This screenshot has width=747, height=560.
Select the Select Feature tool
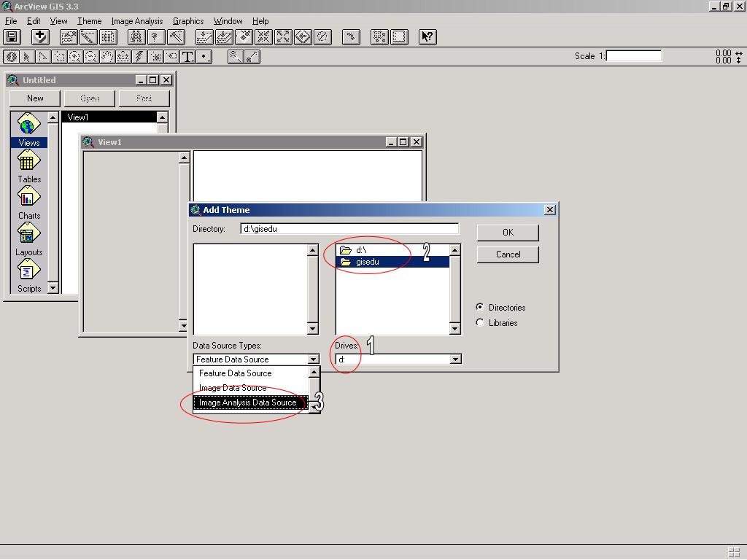59,57
